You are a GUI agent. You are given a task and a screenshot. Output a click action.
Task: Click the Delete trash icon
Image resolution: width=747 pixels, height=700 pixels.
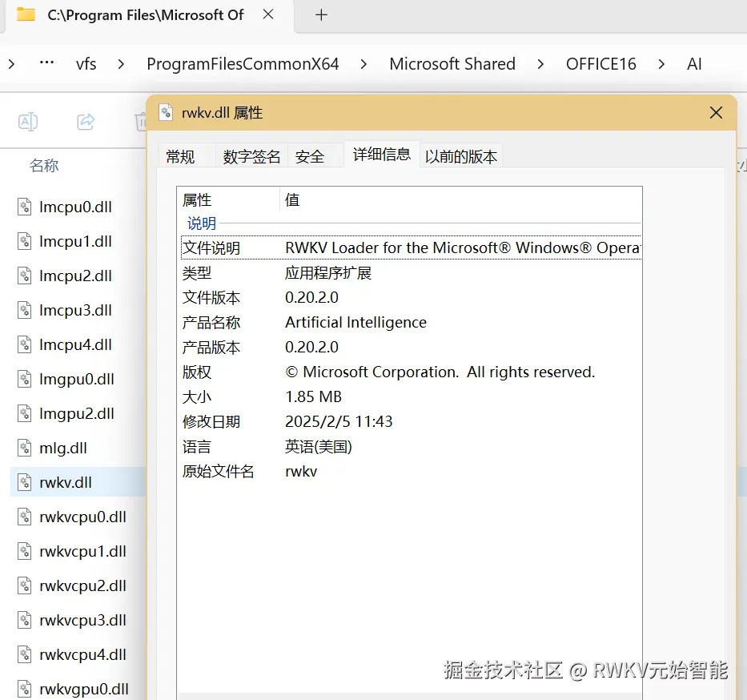143,122
